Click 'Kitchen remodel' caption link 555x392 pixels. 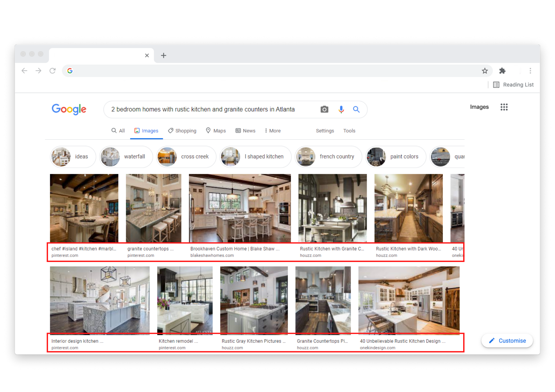(x=178, y=341)
